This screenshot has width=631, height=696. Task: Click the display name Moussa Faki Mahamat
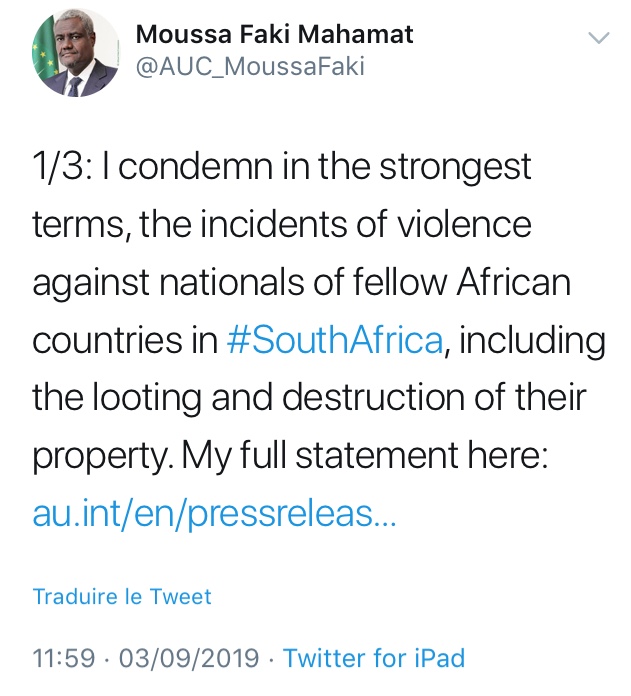pyautogui.click(x=274, y=35)
